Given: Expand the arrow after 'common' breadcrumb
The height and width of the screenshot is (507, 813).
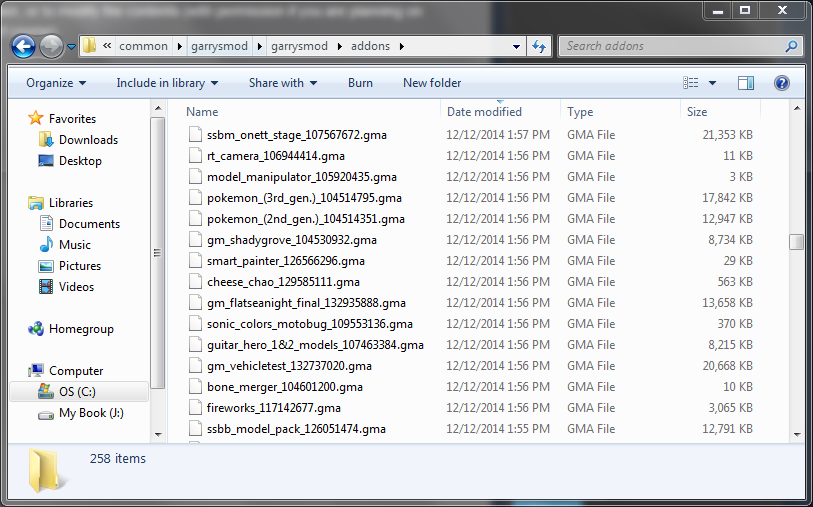Looking at the screenshot, I should pyautogui.click(x=179, y=46).
